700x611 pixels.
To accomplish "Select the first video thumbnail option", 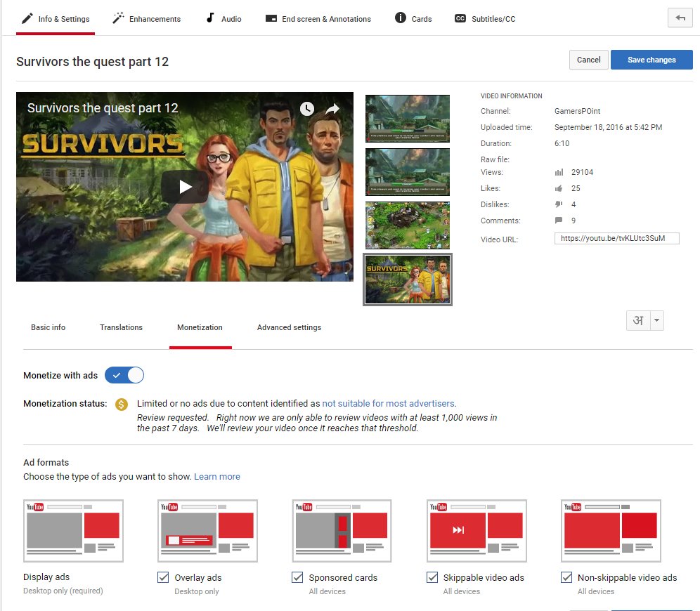I will pyautogui.click(x=407, y=119).
